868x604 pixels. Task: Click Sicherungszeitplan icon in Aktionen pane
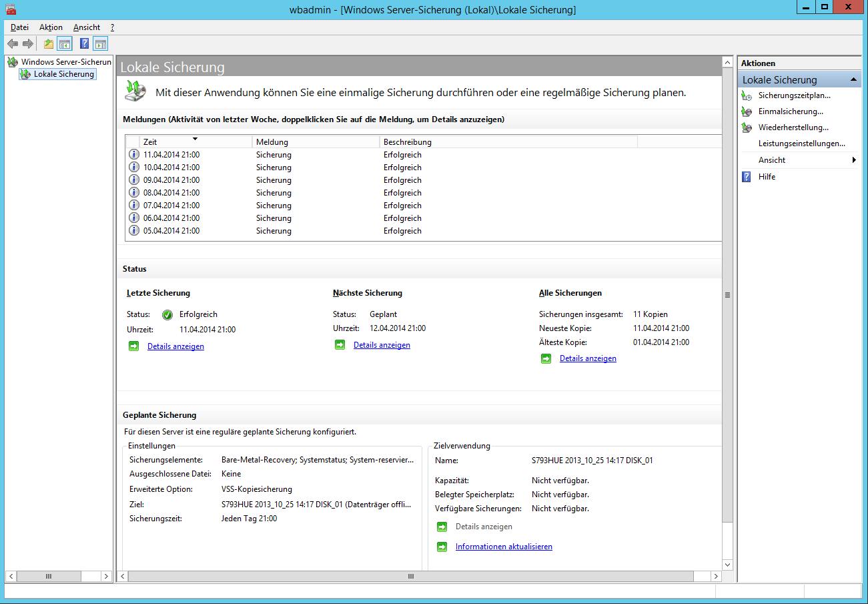click(747, 95)
